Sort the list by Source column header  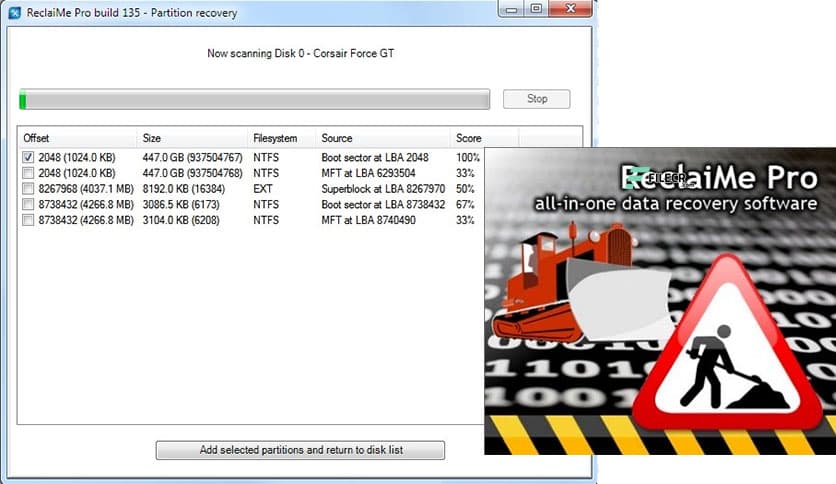pyautogui.click(x=383, y=138)
